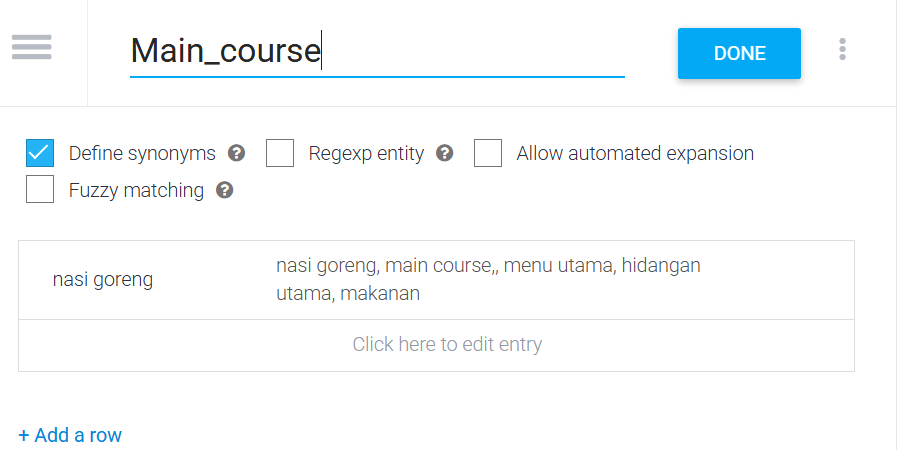Enable the Regexp entity checkbox
The image size is (897, 450).
point(280,154)
